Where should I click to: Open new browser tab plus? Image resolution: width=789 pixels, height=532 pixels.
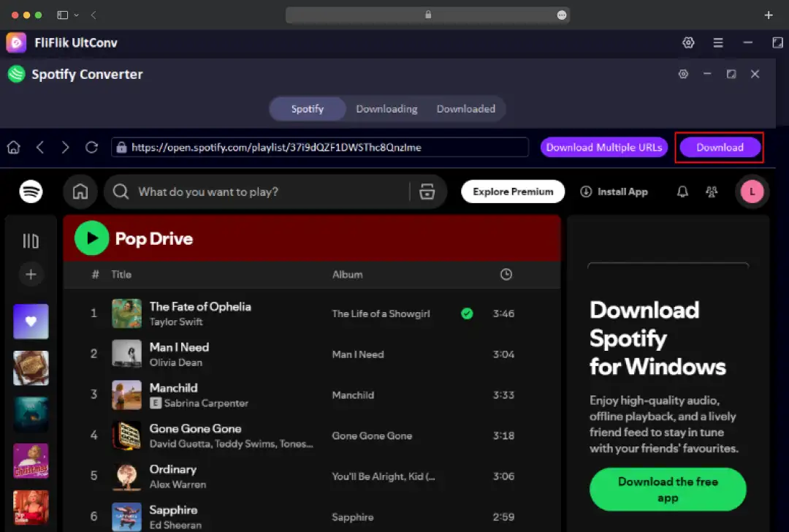769,15
